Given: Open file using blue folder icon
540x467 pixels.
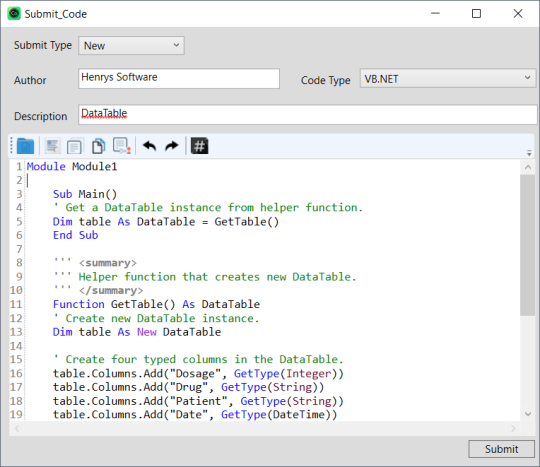Looking at the screenshot, I should pos(25,146).
